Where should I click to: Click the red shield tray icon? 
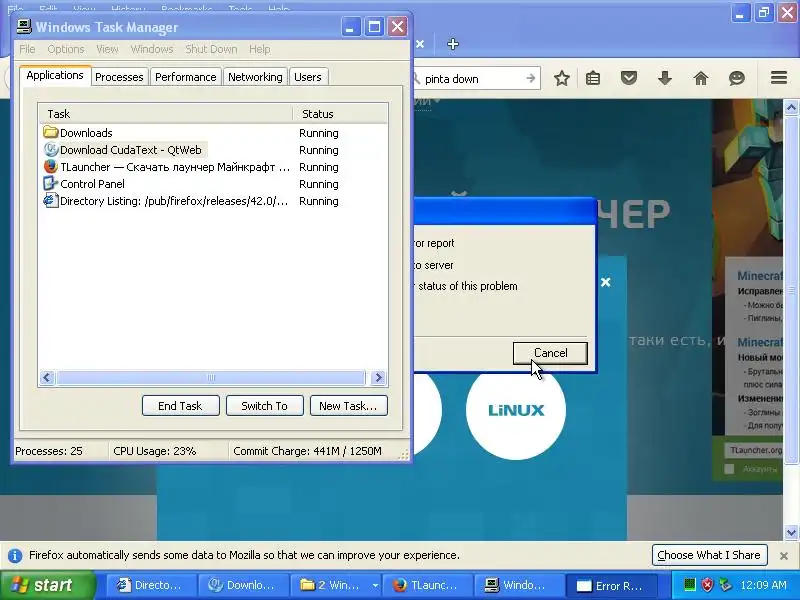[707, 585]
